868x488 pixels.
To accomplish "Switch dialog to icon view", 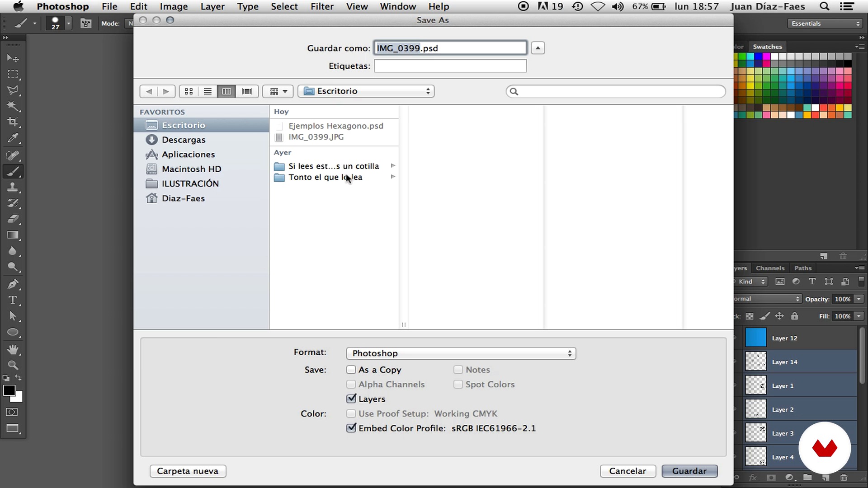I will tap(189, 91).
